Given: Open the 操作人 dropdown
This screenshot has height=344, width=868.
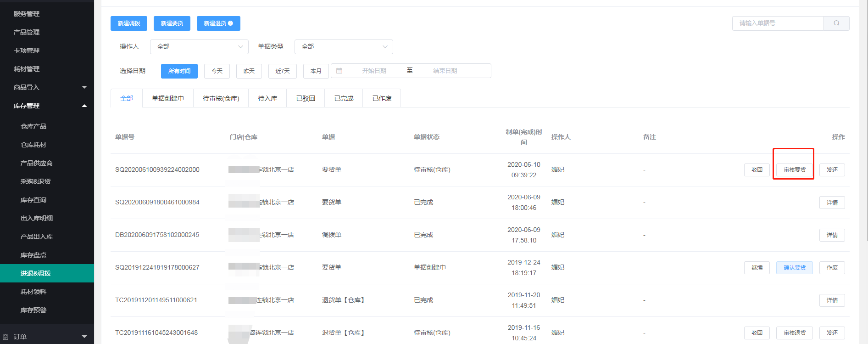Looking at the screenshot, I should (199, 47).
